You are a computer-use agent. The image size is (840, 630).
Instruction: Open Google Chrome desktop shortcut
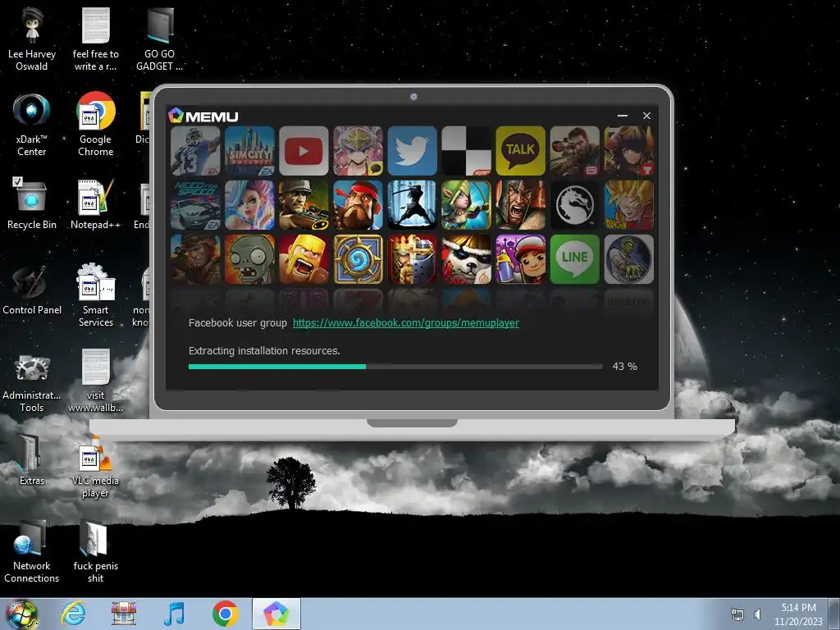(x=95, y=125)
